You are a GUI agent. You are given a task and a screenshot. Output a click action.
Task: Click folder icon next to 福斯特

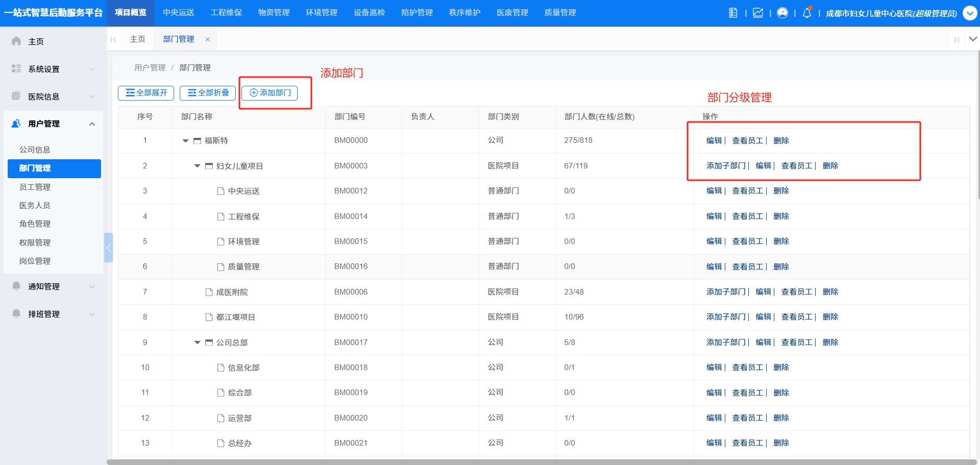pos(197,141)
